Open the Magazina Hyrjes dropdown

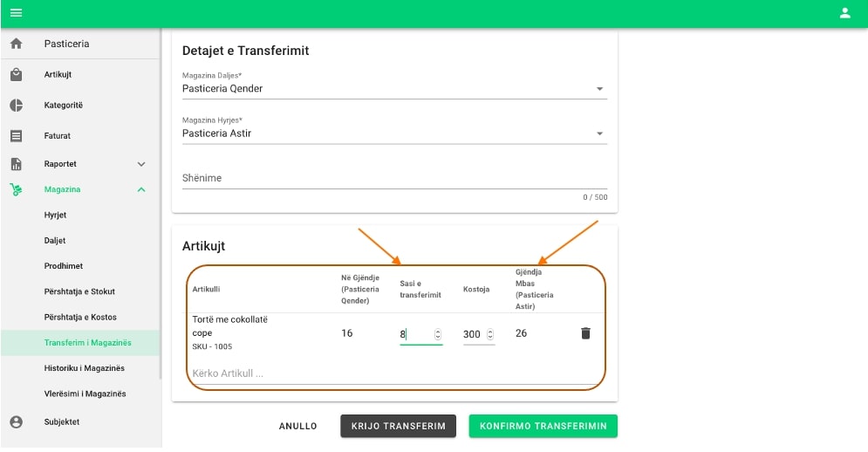coord(599,134)
